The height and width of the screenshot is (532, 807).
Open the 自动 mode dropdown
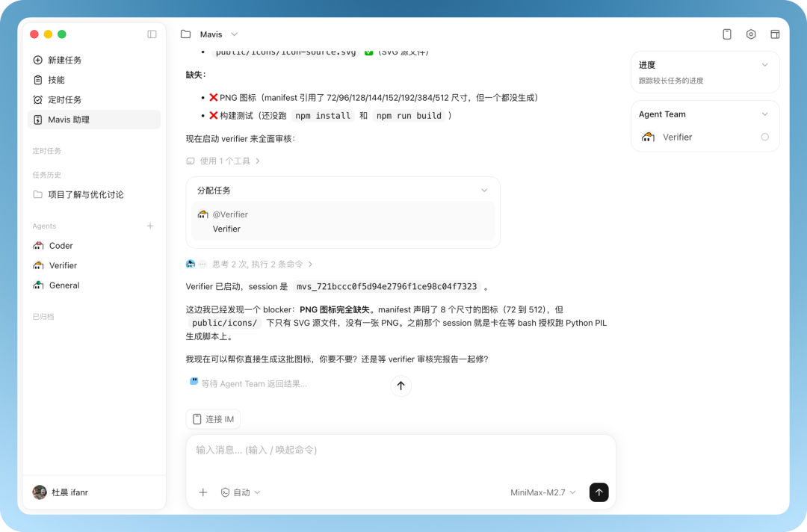(x=241, y=492)
